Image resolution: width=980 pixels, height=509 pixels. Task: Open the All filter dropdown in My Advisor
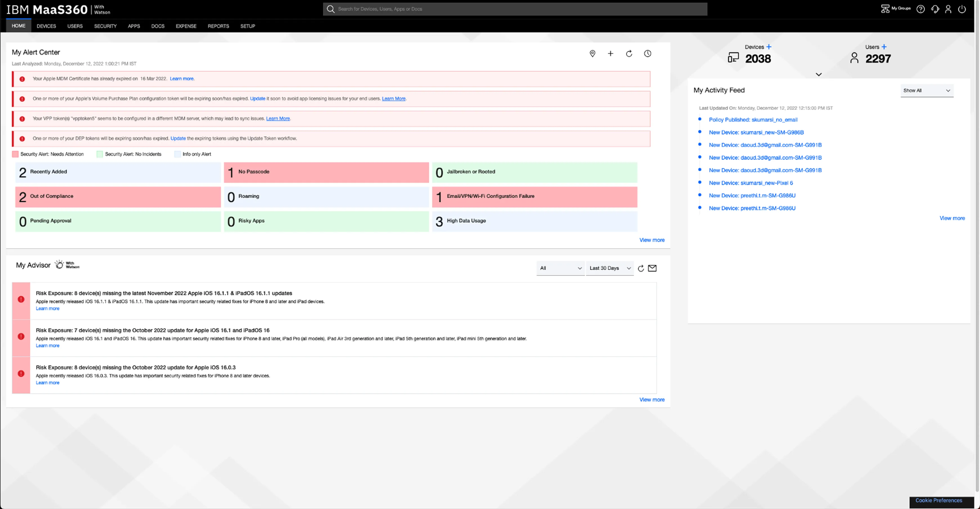[x=560, y=268]
